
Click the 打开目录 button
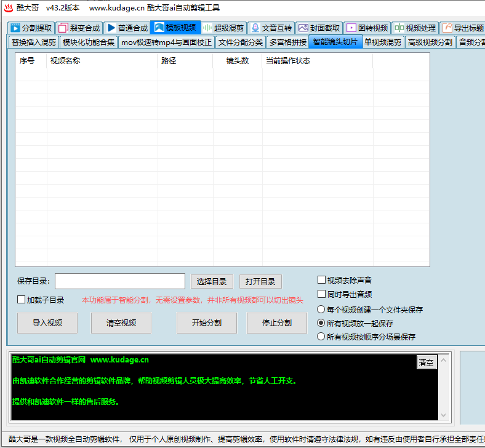pyautogui.click(x=260, y=281)
